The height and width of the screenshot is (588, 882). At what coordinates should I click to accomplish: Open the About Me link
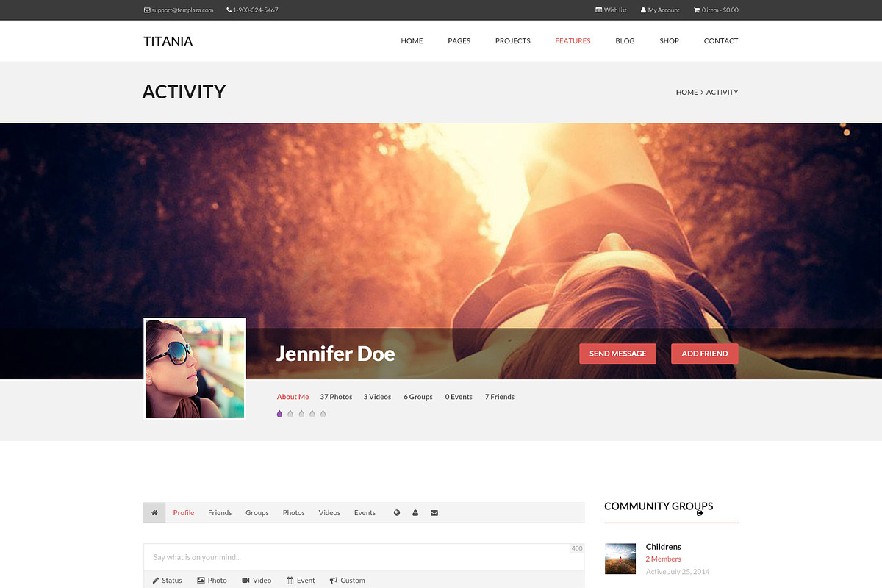tap(293, 397)
